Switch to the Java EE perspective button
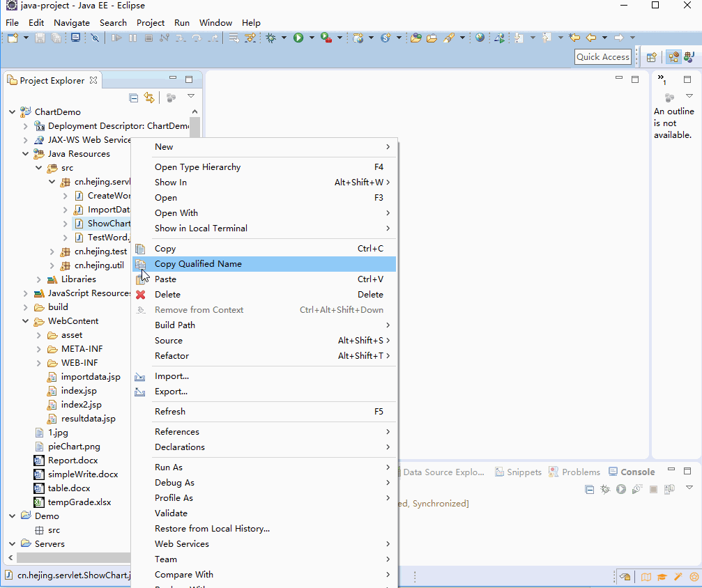Viewport: 702px width, 588px height. (673, 57)
